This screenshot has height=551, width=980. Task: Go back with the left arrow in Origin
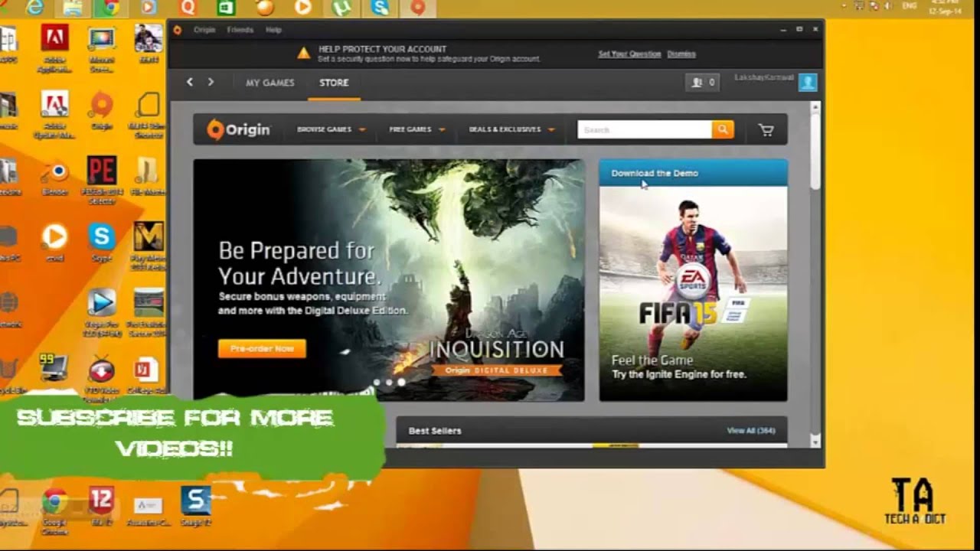pyautogui.click(x=190, y=83)
